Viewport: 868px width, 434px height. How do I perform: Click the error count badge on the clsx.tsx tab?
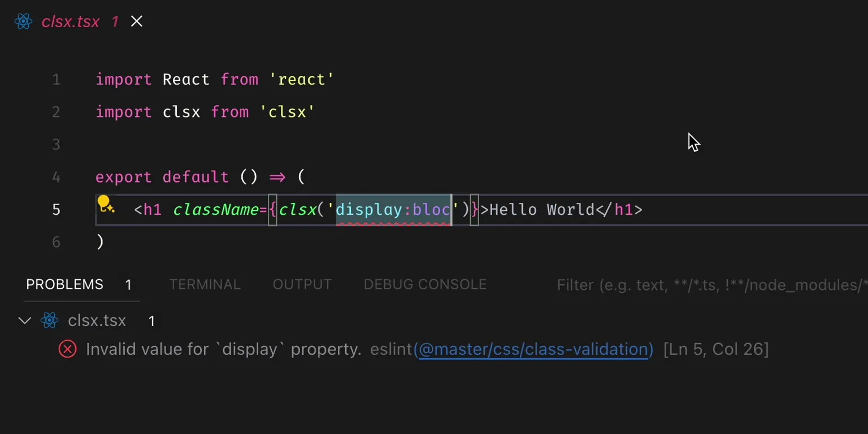(115, 21)
